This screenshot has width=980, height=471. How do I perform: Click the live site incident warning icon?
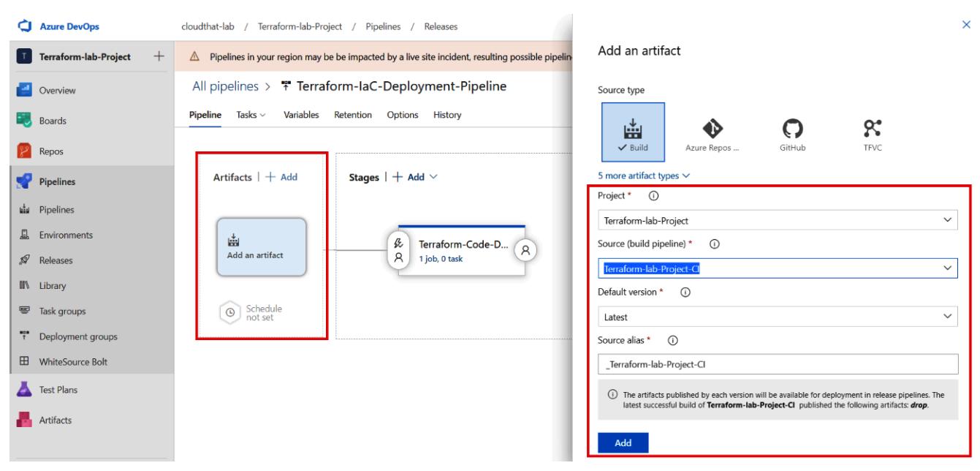click(195, 57)
